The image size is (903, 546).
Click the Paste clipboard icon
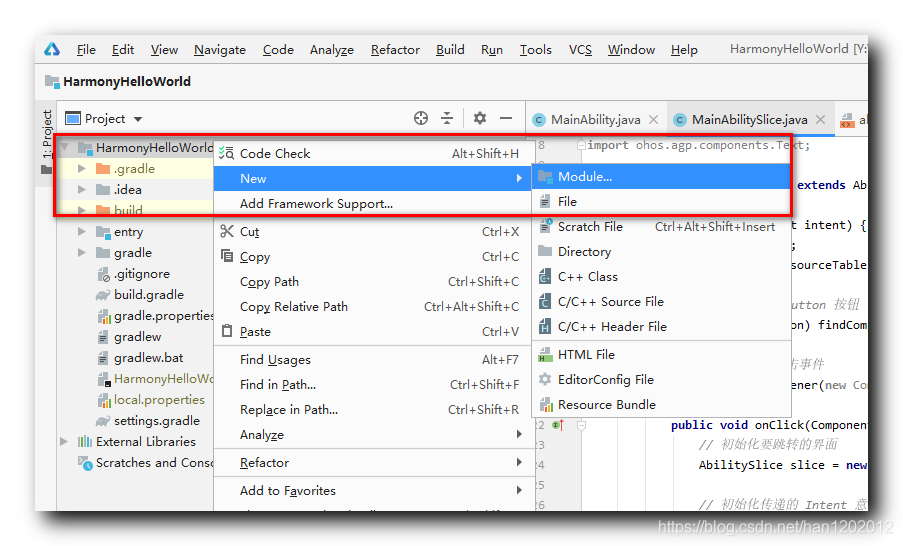(x=227, y=331)
